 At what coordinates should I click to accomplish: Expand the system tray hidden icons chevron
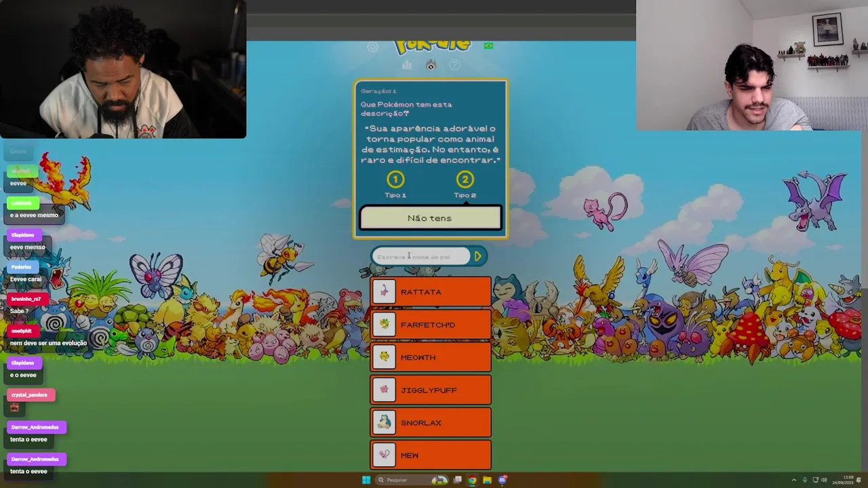(794, 480)
